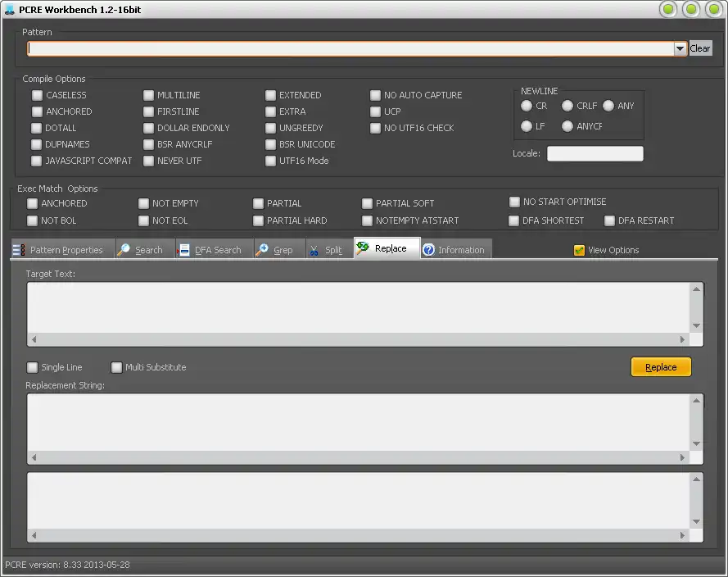Screen dimensions: 728x577
Task: Open the Grep tab
Action: pyautogui.click(x=279, y=249)
